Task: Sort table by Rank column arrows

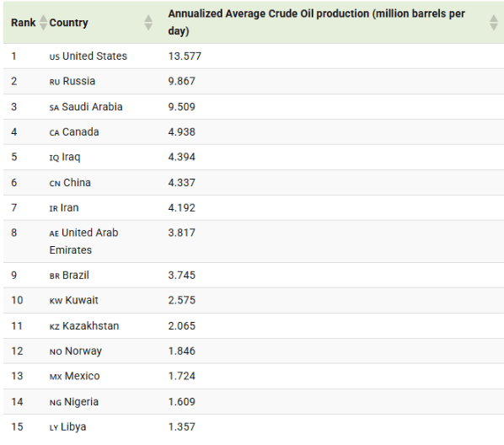Action: 43,23
